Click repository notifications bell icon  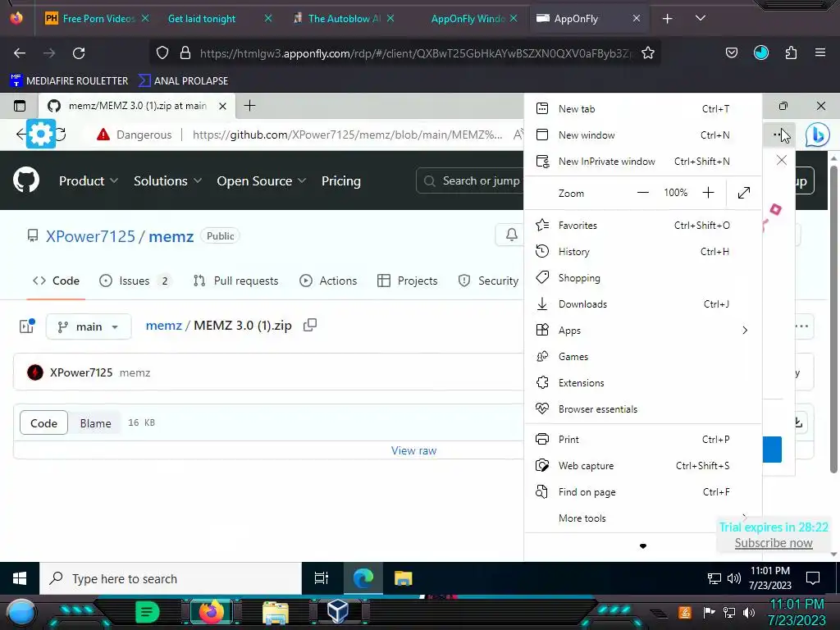click(x=512, y=235)
